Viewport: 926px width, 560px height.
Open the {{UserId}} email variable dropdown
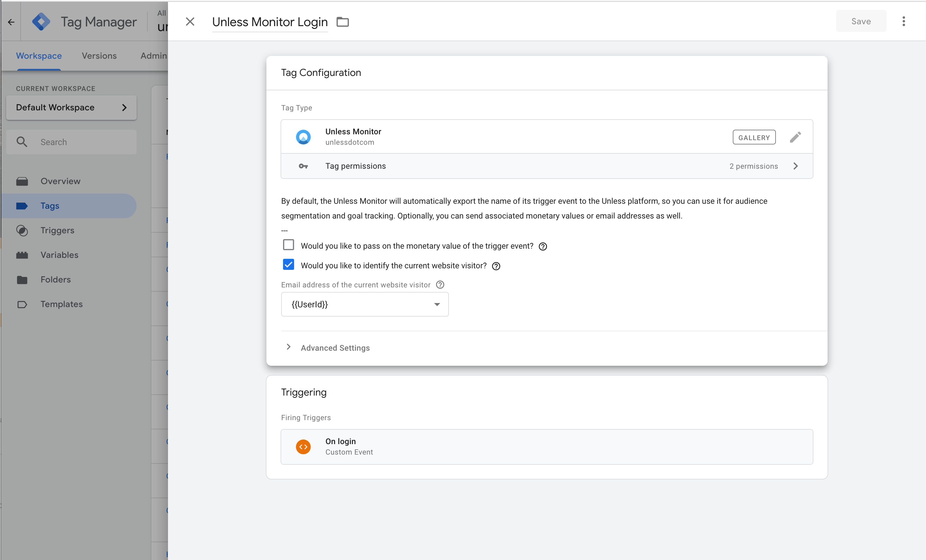[x=365, y=304]
